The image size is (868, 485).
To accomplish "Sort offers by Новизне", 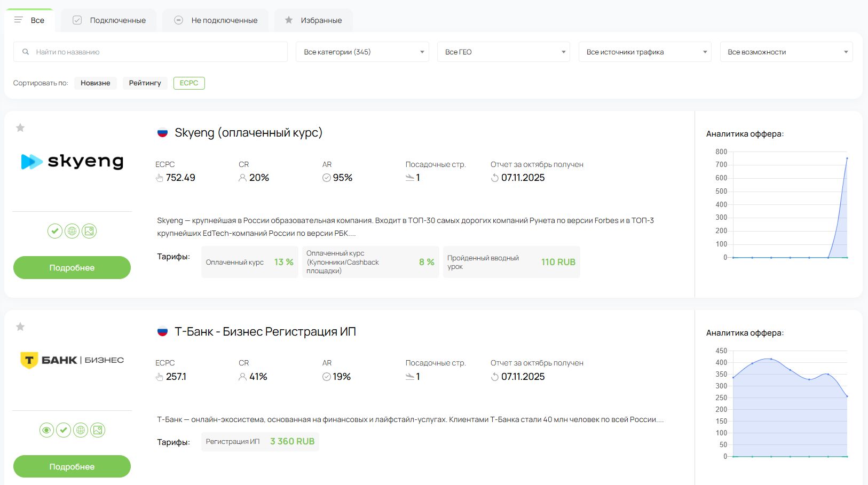I will [96, 83].
